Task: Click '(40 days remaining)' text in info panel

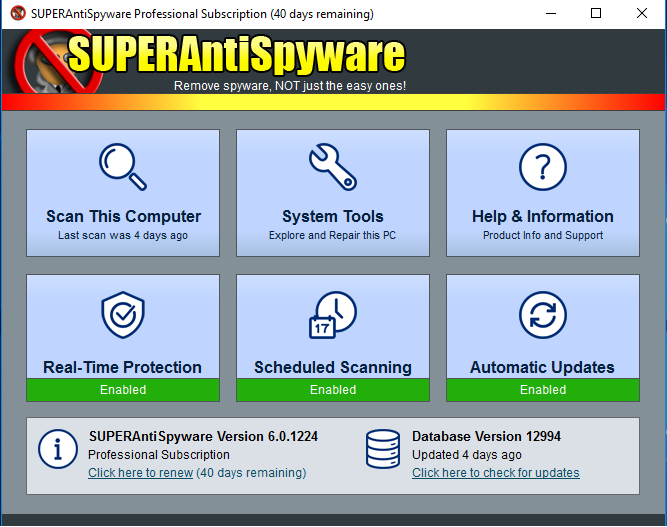Action: tap(251, 473)
